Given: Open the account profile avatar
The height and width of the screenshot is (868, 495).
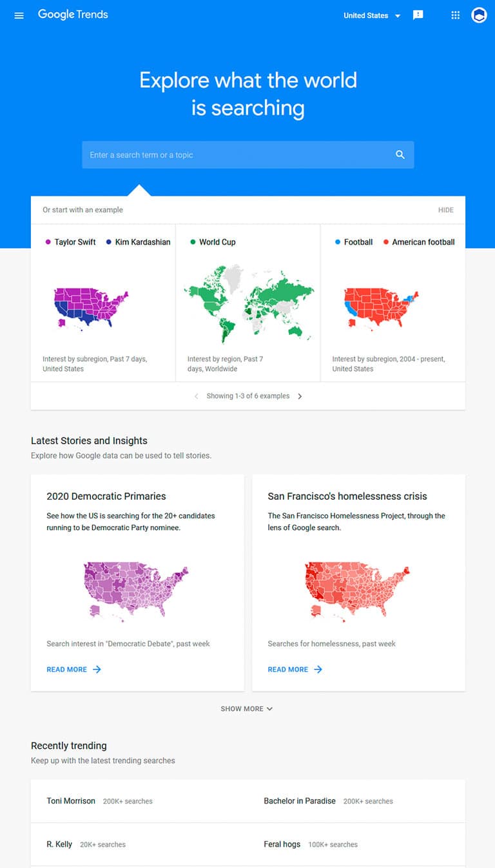Looking at the screenshot, I should point(479,15).
